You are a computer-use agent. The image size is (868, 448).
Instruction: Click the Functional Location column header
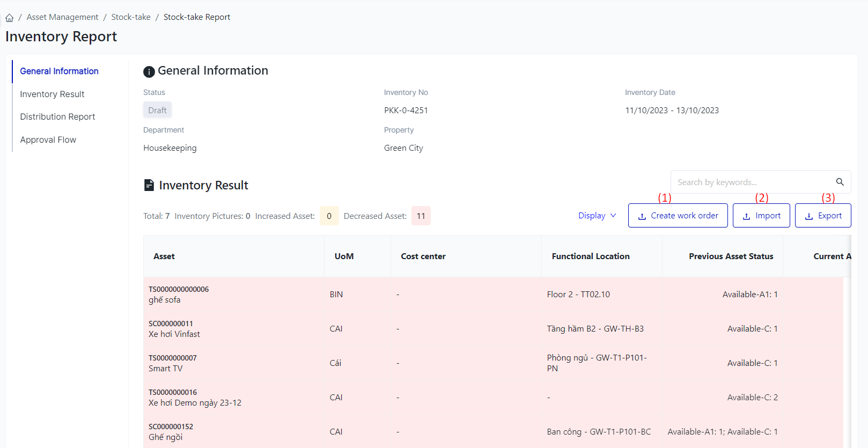coord(590,256)
